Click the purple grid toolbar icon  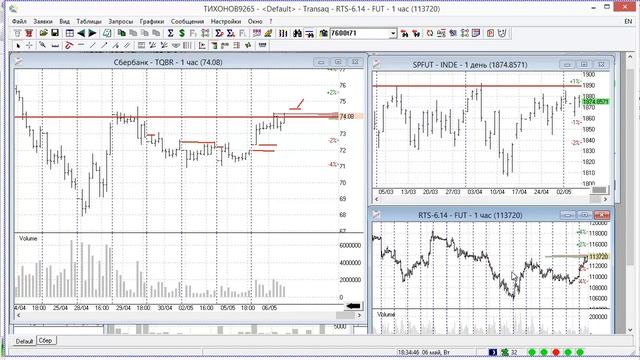coord(257,33)
